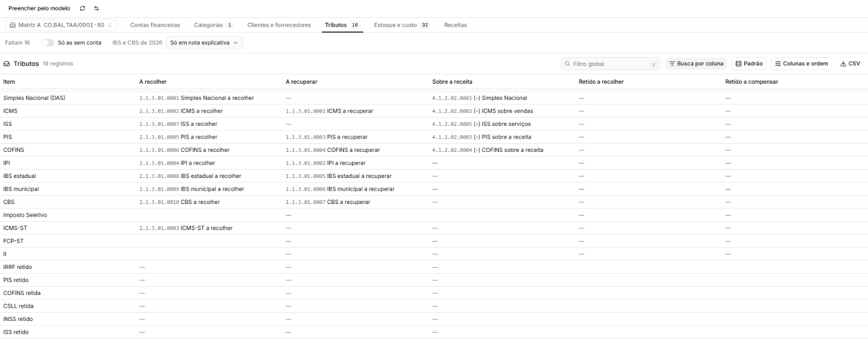Click the 'A recolher' column header
Image resolution: width=868 pixels, height=347 pixels.
pos(153,82)
